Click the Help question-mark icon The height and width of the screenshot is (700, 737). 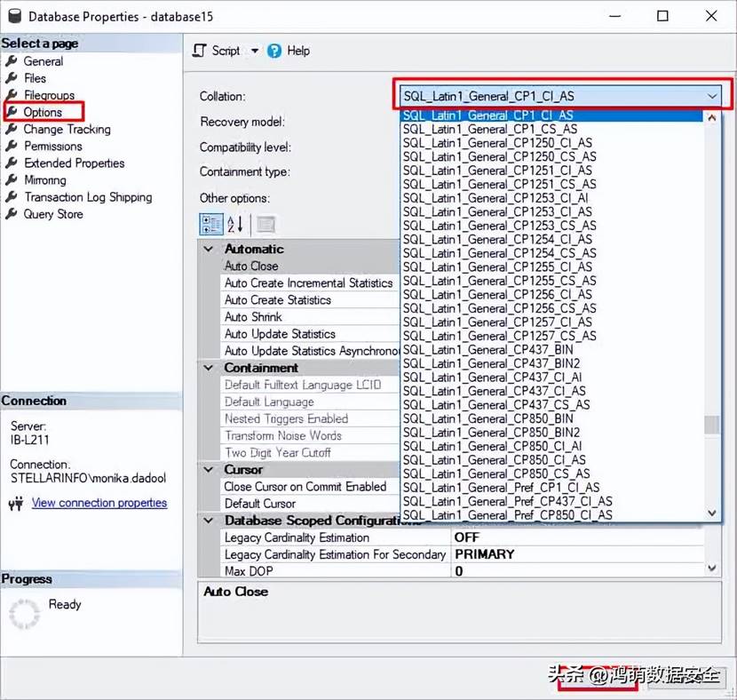pos(274,51)
